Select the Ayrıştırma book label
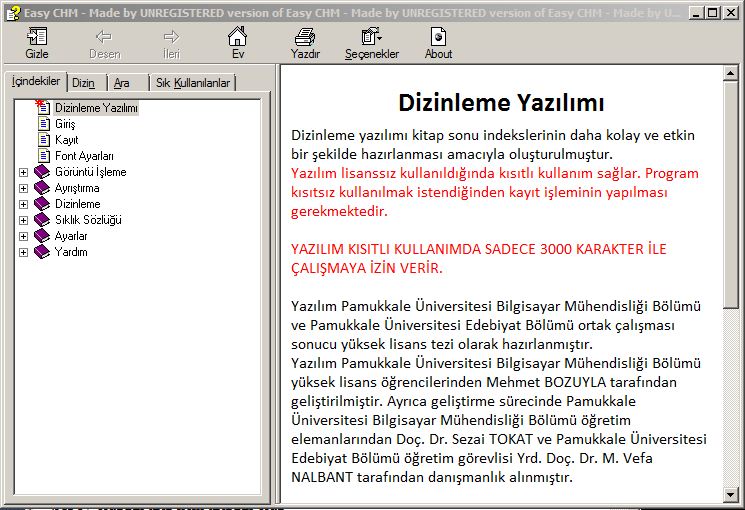 coord(77,188)
